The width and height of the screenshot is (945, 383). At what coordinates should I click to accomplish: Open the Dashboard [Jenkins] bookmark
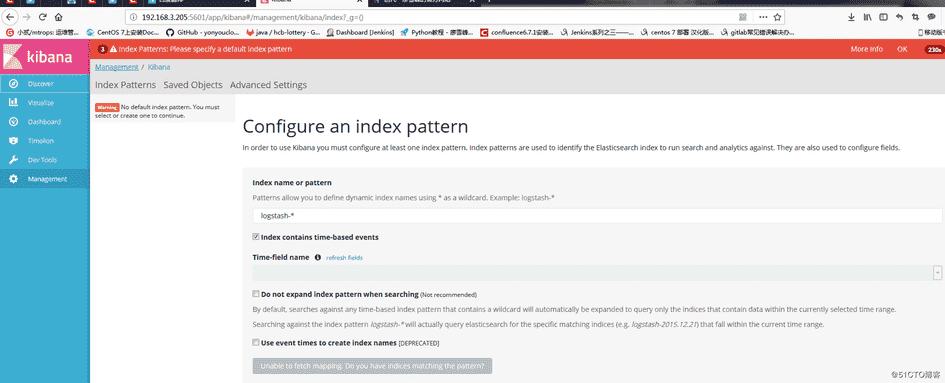[x=360, y=32]
